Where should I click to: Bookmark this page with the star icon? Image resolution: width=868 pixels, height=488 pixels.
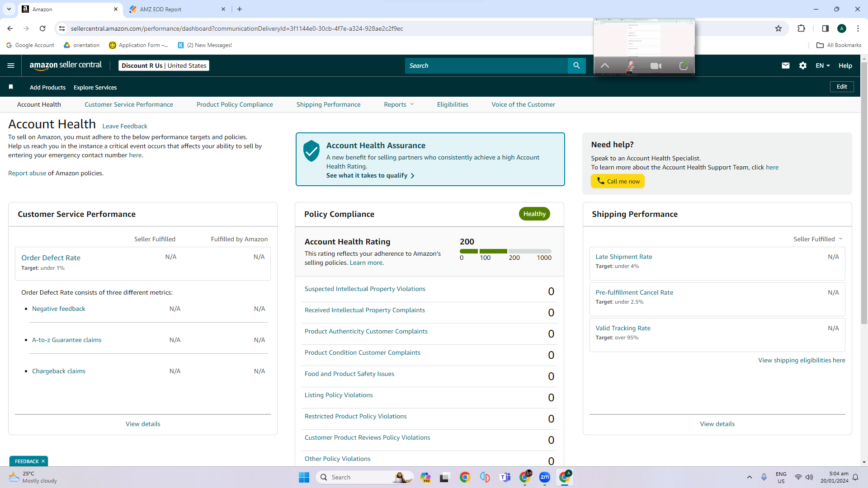pos(778,28)
